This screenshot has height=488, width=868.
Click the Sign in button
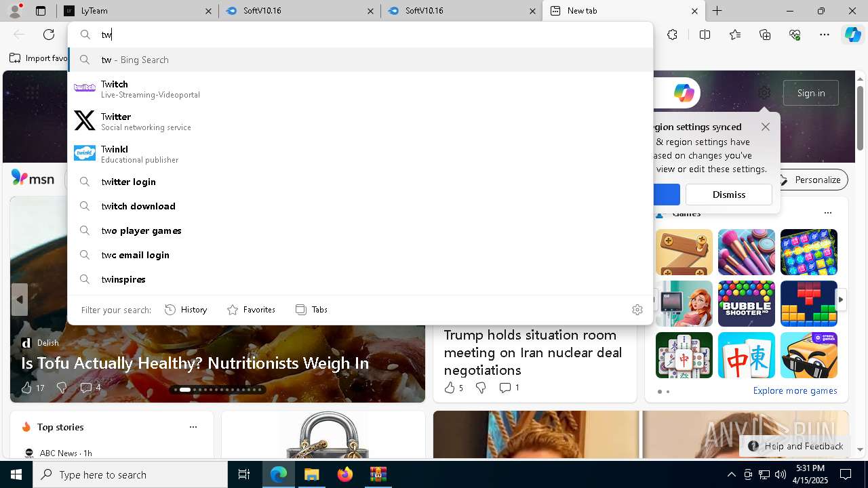point(811,93)
